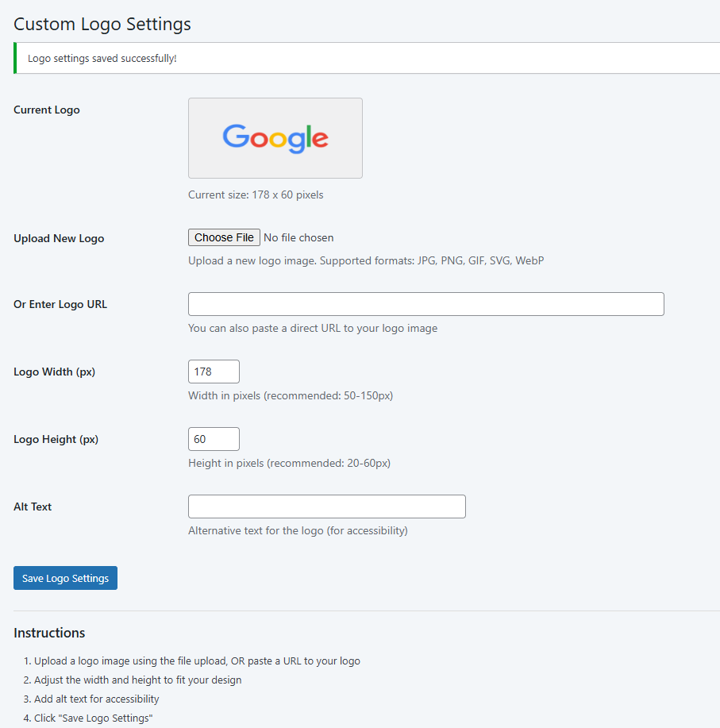Click the Choose File button
This screenshot has height=728, width=720.
pyautogui.click(x=224, y=237)
